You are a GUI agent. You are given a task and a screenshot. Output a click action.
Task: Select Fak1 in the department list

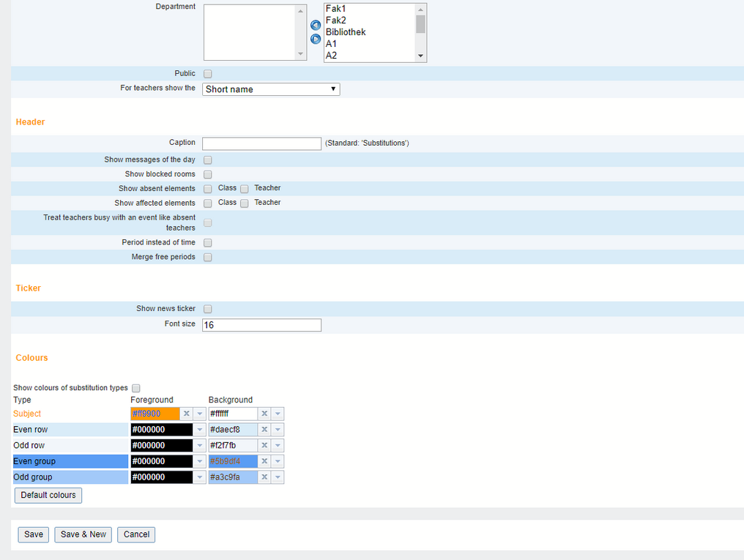click(335, 9)
